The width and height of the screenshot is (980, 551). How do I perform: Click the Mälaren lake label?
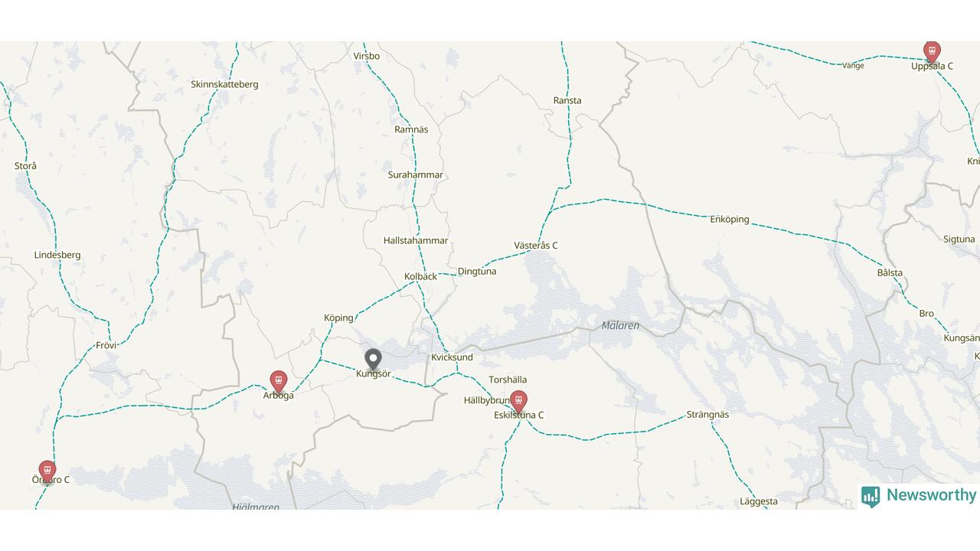tap(620, 326)
